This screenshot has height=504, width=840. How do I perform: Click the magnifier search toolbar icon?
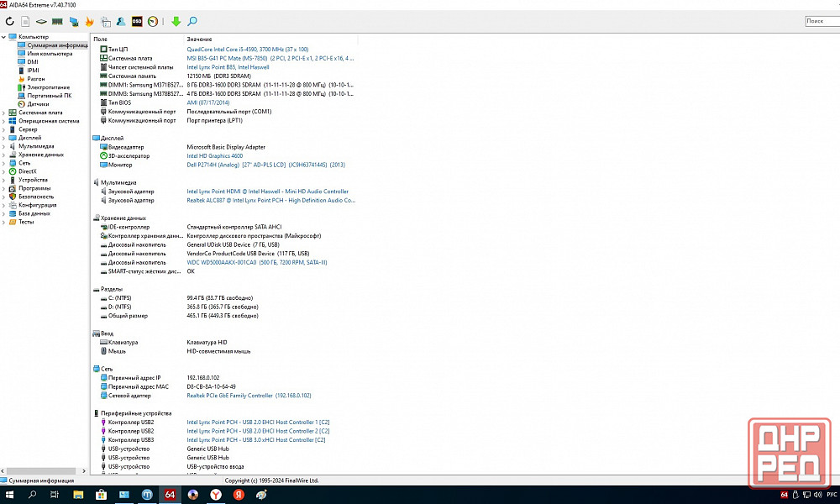(x=192, y=21)
